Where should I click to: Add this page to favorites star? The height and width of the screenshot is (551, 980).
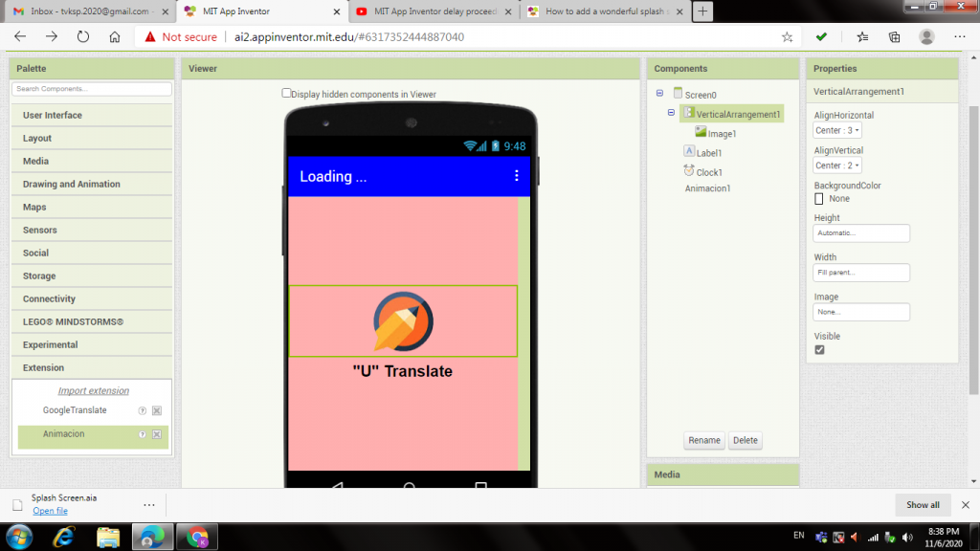[787, 37]
